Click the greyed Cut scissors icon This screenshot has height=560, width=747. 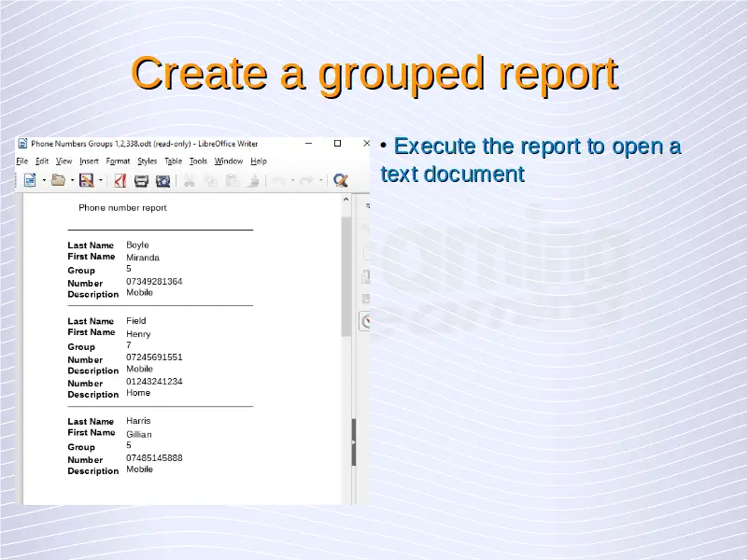190,181
